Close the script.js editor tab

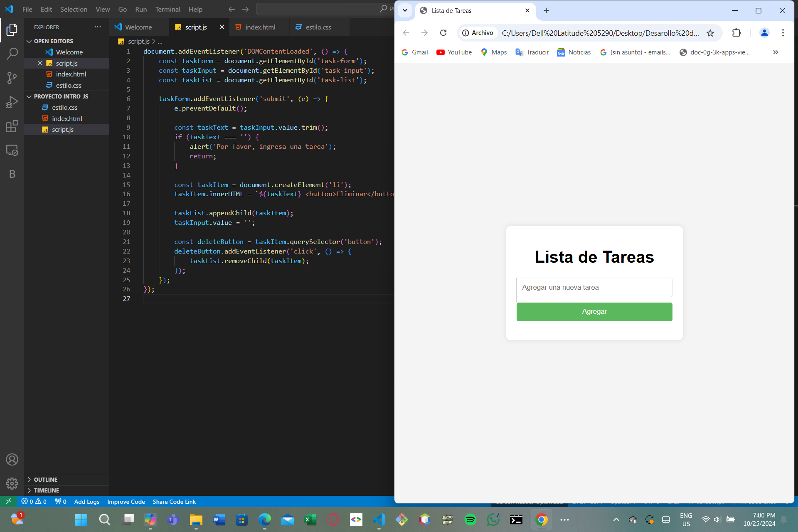(x=222, y=27)
